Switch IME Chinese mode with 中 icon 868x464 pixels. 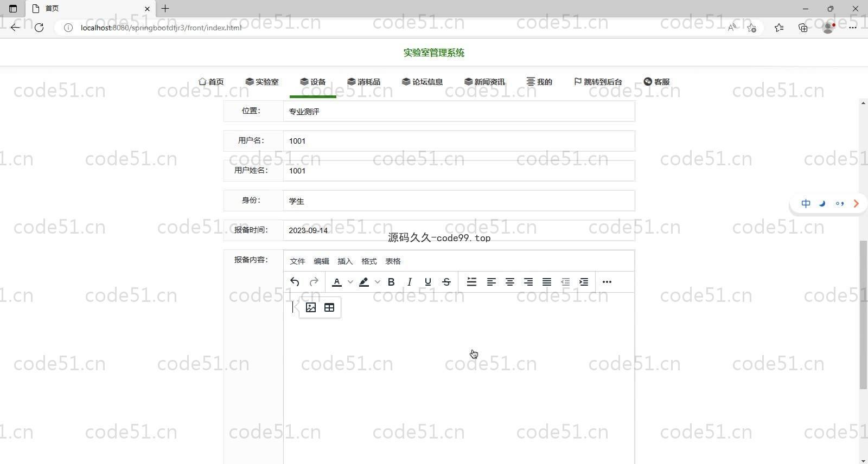[x=806, y=204]
